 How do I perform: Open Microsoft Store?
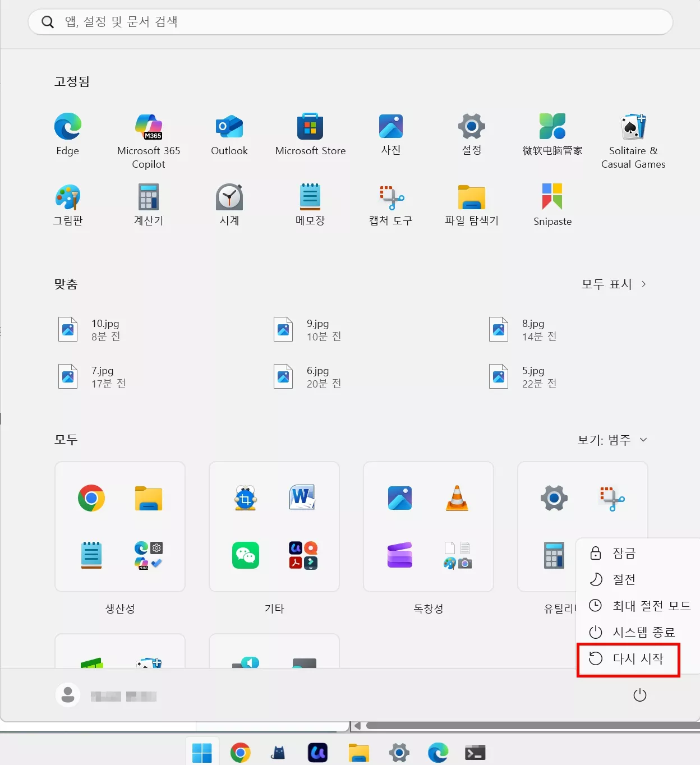310,126
